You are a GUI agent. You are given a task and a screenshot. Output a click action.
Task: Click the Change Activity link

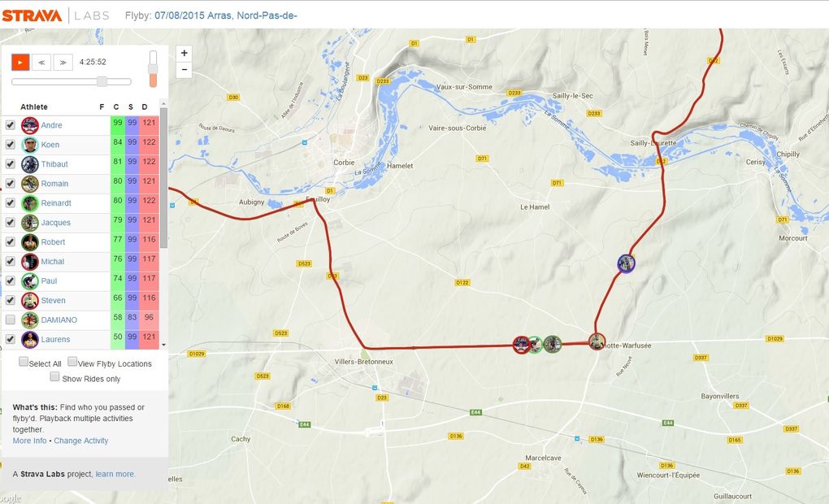click(x=81, y=441)
